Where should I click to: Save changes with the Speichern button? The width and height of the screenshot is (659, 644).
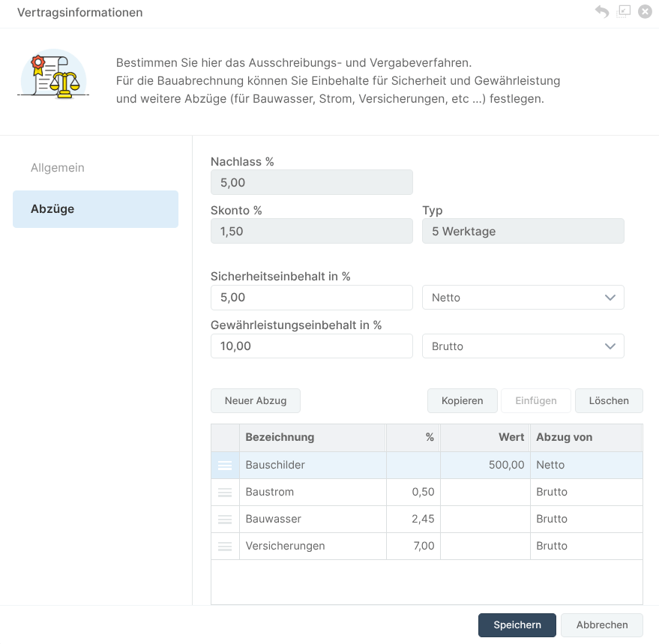point(517,625)
